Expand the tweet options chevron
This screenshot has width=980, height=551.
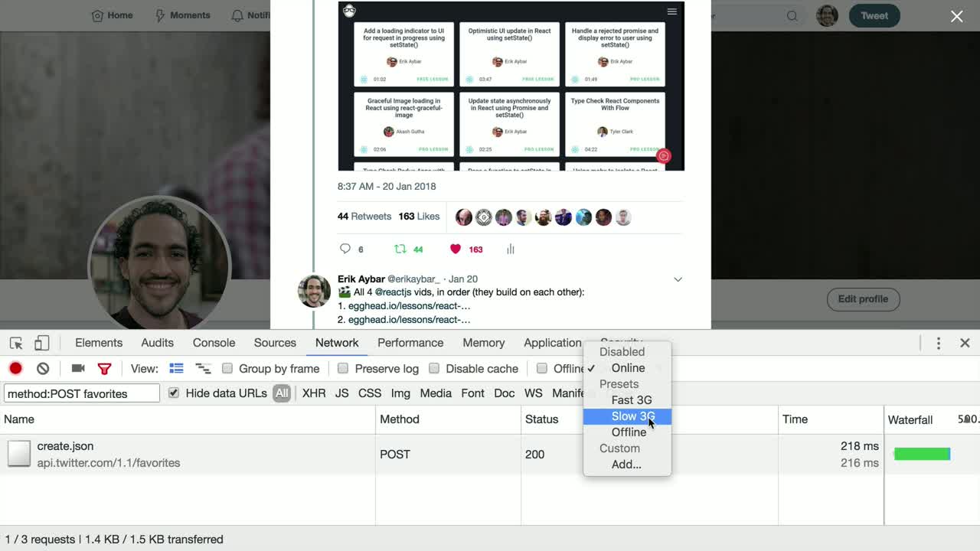tap(678, 279)
